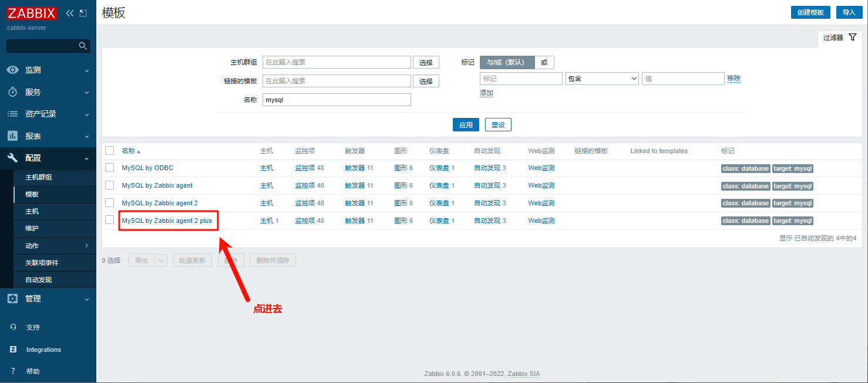Click the wrench icon for 配置

[12, 158]
